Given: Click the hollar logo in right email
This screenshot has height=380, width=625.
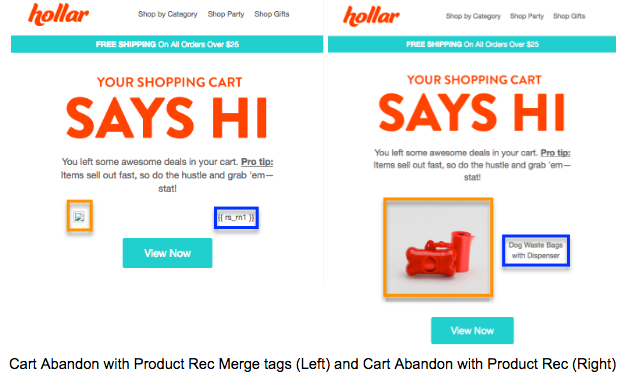Looking at the screenshot, I should click(x=371, y=16).
